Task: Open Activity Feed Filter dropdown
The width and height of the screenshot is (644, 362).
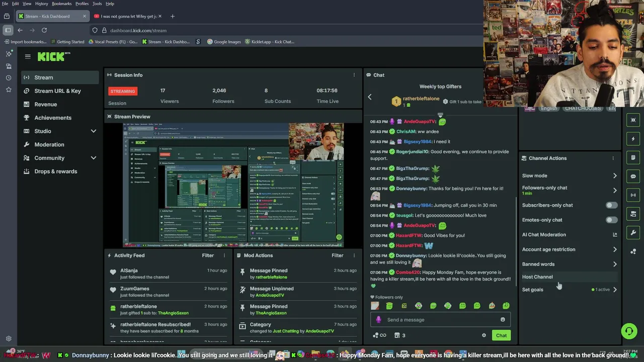Action: pyautogui.click(x=208, y=255)
